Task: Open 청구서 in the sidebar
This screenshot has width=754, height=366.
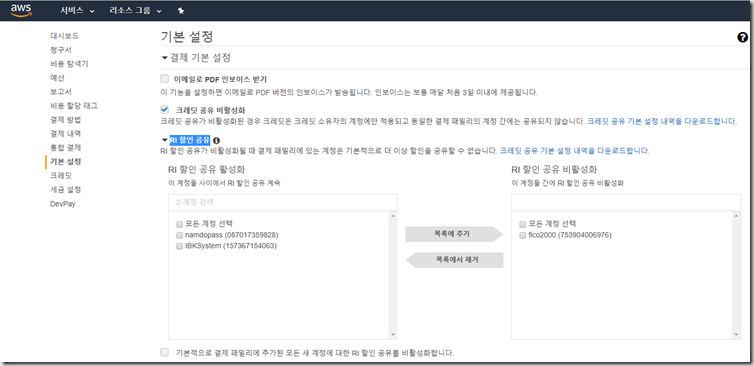Action: [61, 50]
